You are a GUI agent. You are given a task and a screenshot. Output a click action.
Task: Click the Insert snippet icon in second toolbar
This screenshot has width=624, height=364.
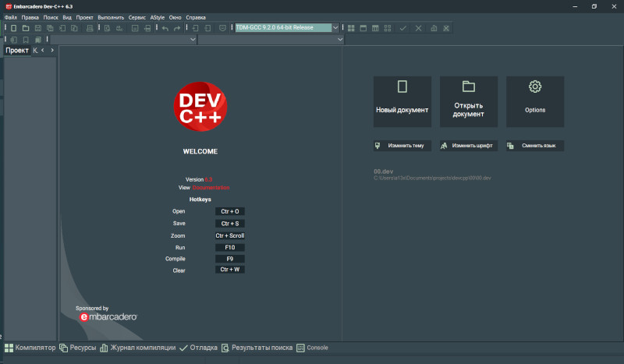tap(13, 40)
